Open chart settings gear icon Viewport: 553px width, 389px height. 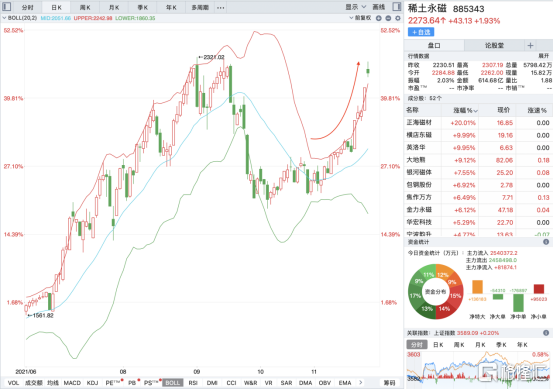click(398, 18)
